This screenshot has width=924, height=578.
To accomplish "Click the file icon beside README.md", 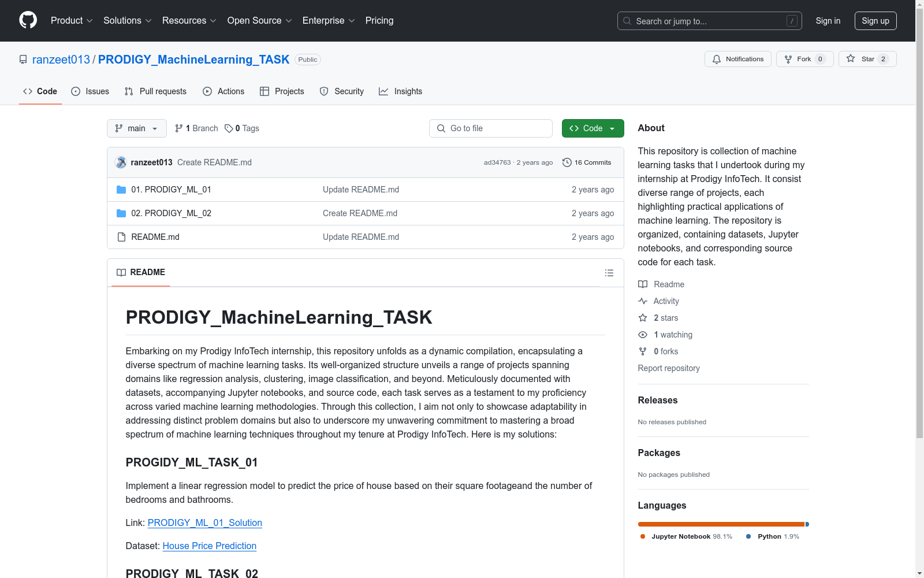I will pos(121,237).
